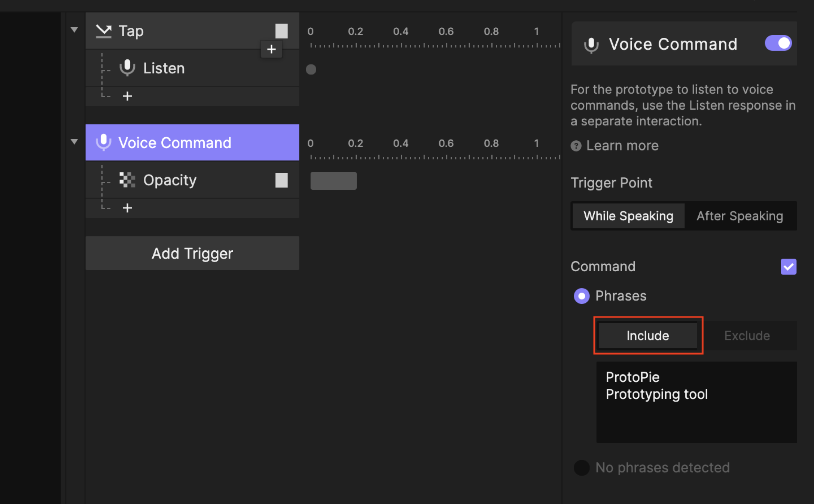Click the Include phrases button
814x504 pixels.
[647, 335]
